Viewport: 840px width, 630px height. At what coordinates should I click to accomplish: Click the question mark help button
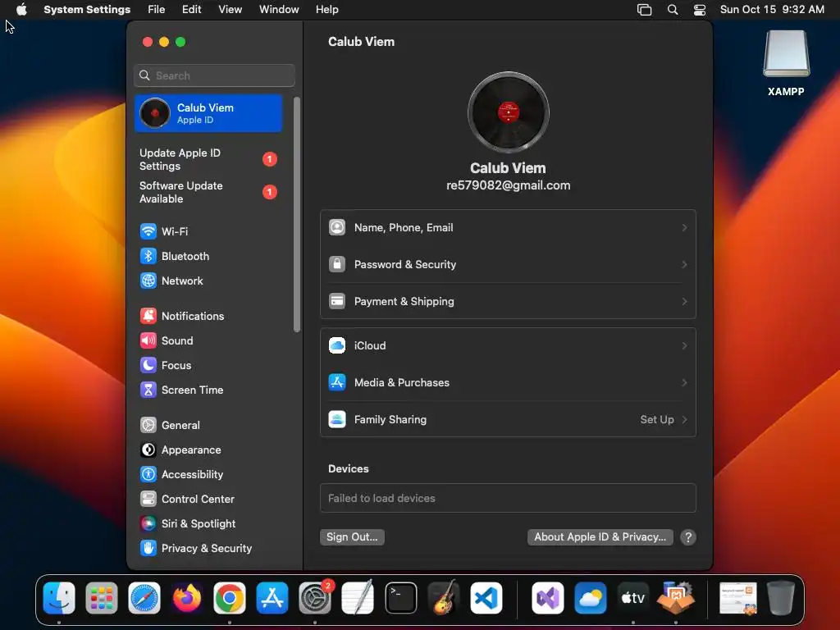point(688,537)
